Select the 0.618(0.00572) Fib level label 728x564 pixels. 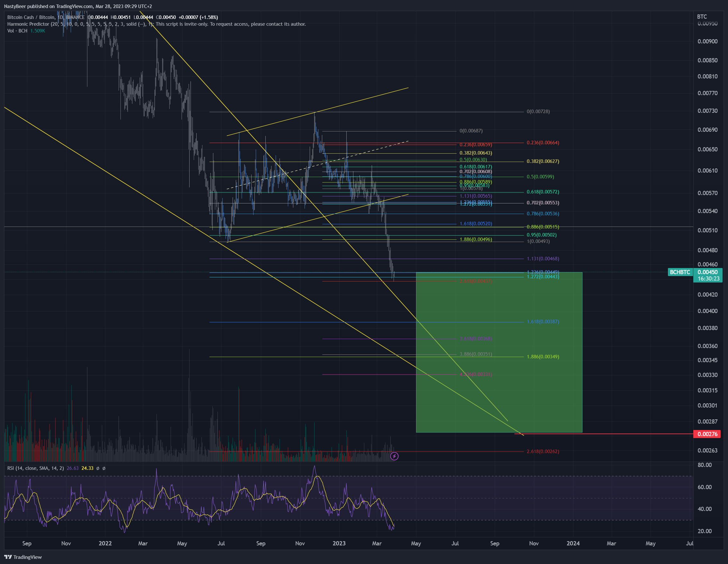[543, 192]
